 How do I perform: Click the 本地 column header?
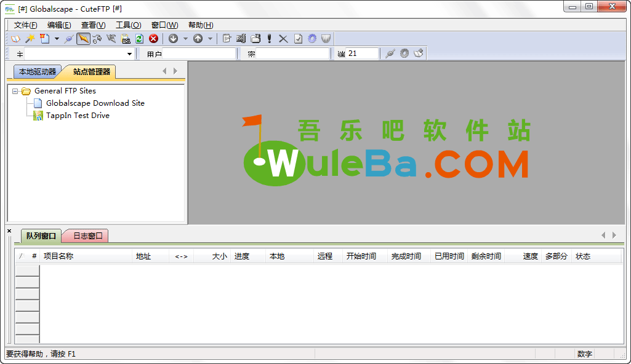[x=289, y=256]
